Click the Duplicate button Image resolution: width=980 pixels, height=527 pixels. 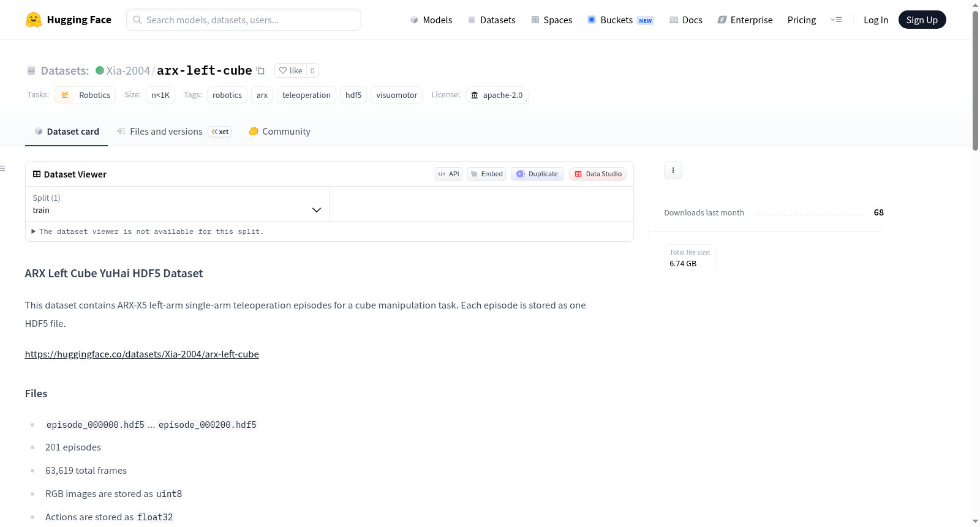[x=537, y=174]
